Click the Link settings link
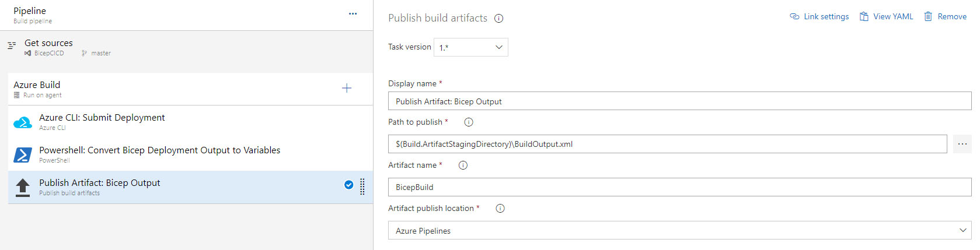980x250 pixels. click(x=819, y=17)
